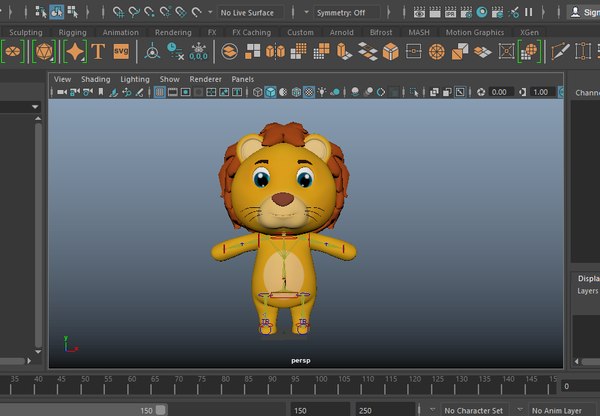Select the Multi-Cut knife tool icon

(560, 51)
